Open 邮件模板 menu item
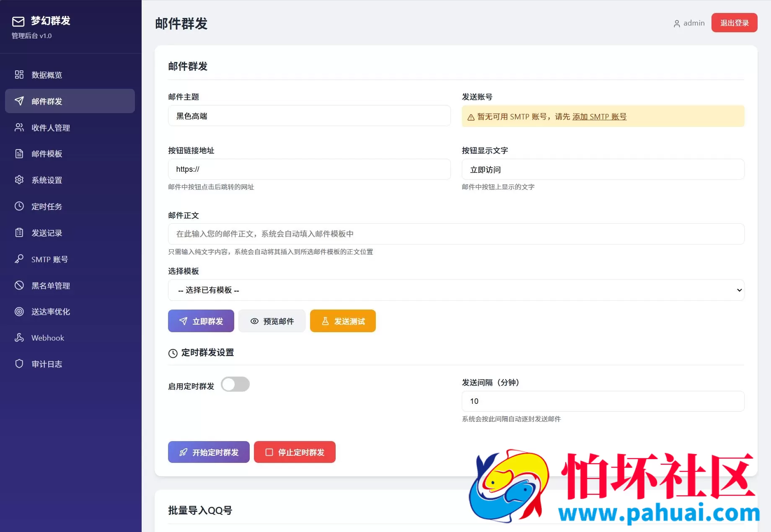The width and height of the screenshot is (771, 532). (x=70, y=154)
